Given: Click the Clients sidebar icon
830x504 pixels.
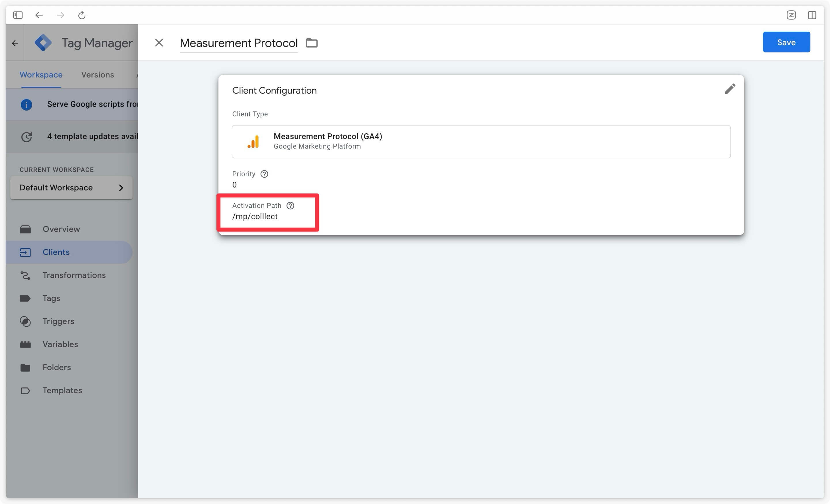Looking at the screenshot, I should coord(25,252).
